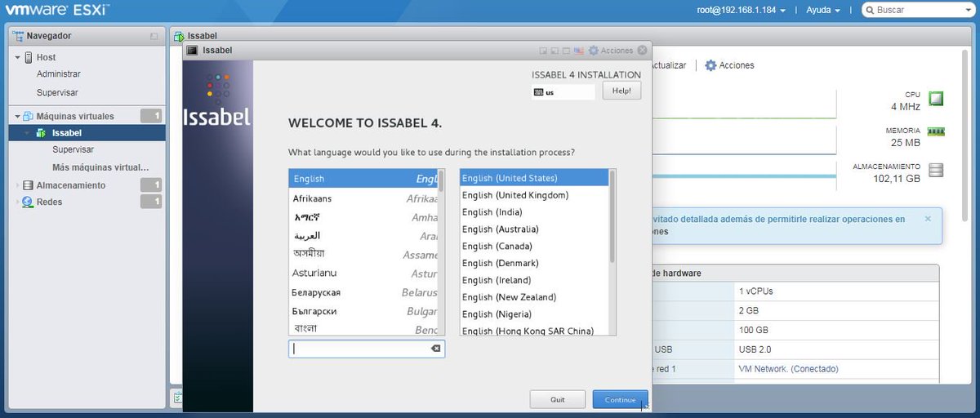The image size is (980, 418).
Task: Choose English (New Zealand) locale
Action: click(x=535, y=297)
